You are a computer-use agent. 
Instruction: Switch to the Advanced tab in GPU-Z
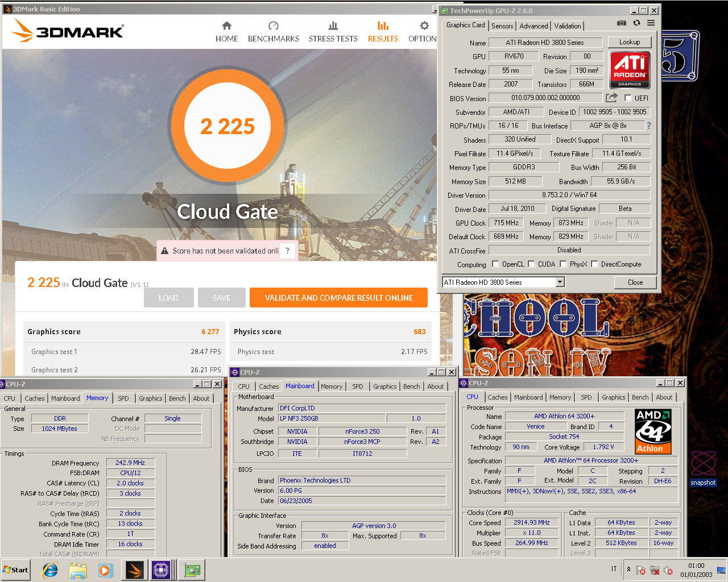pos(533,26)
